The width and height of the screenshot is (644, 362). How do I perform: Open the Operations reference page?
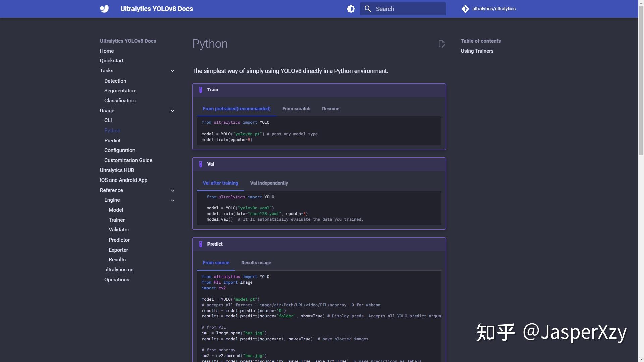pos(117,280)
